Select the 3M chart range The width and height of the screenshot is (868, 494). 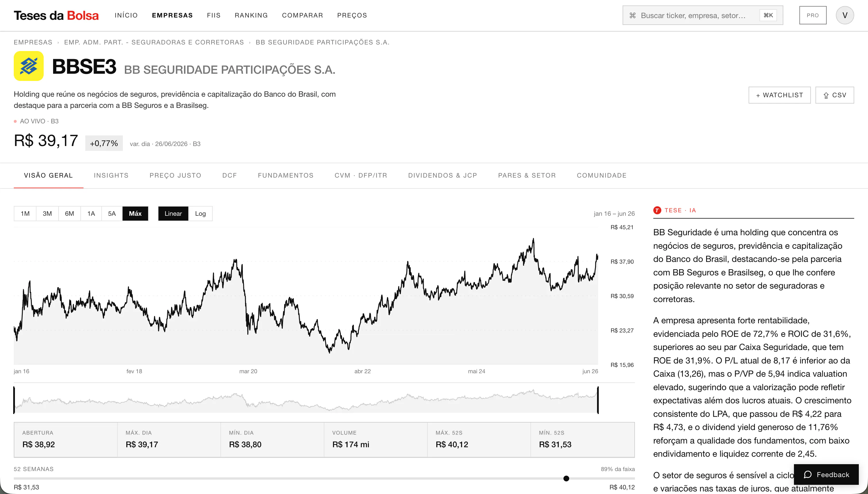[x=47, y=213]
